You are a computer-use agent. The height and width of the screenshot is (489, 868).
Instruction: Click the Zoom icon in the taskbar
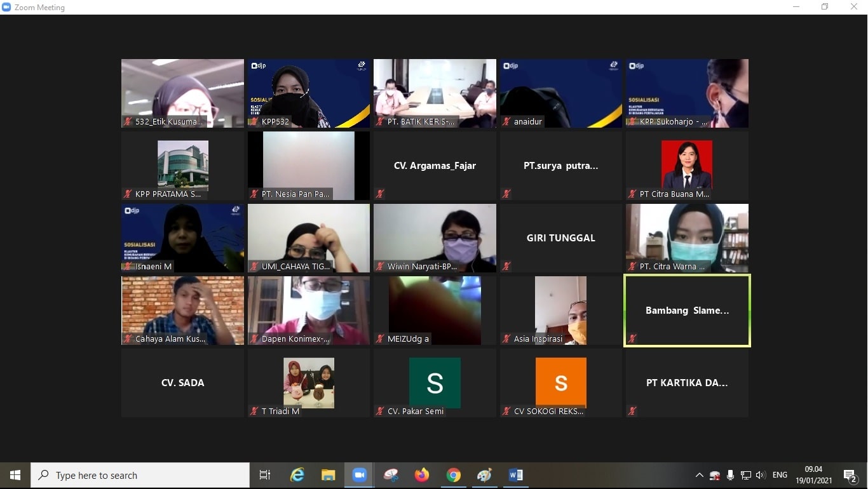360,475
